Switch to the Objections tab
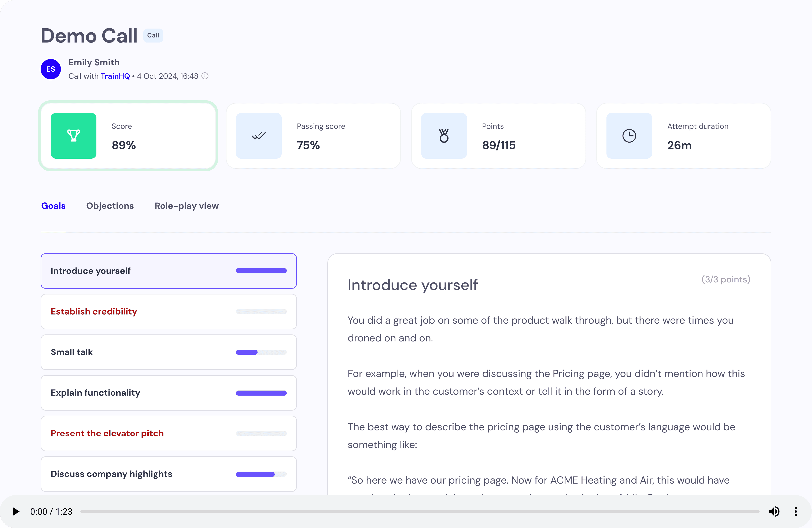 coord(110,206)
